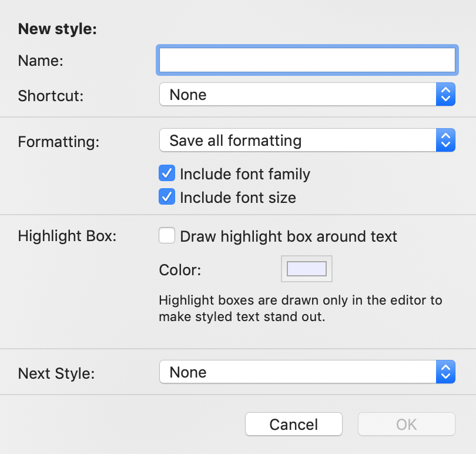Open the Save all formatting dropdown
This screenshot has height=454, width=476.
click(x=307, y=140)
